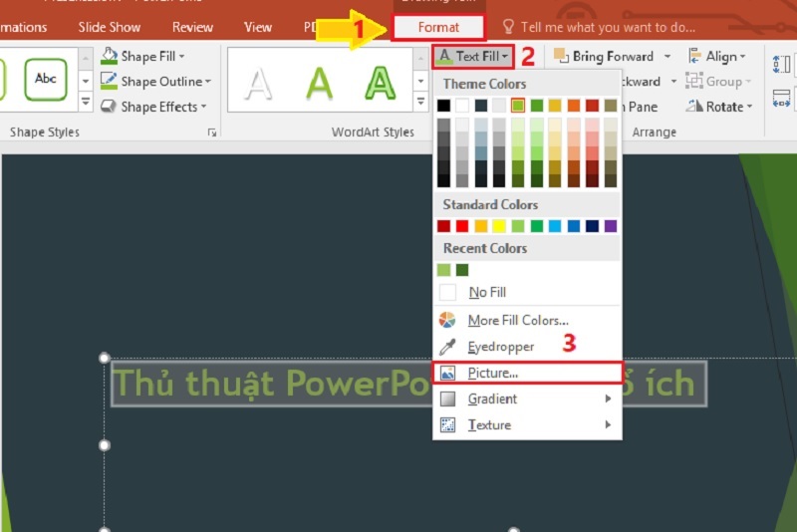797x532 pixels.
Task: Expand the Bring Forward dropdown arrow
Action: point(667,57)
